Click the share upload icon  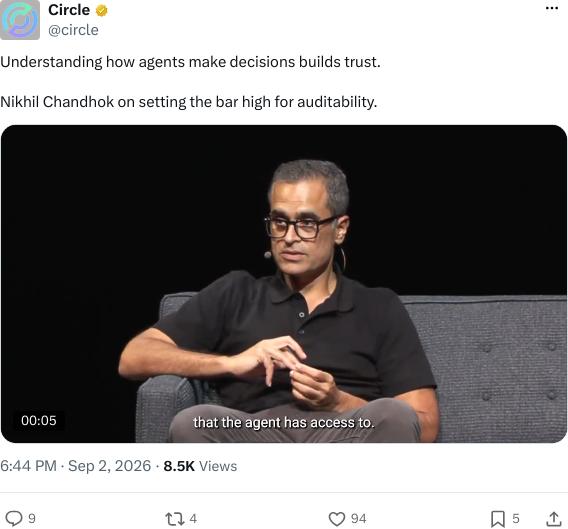554,519
